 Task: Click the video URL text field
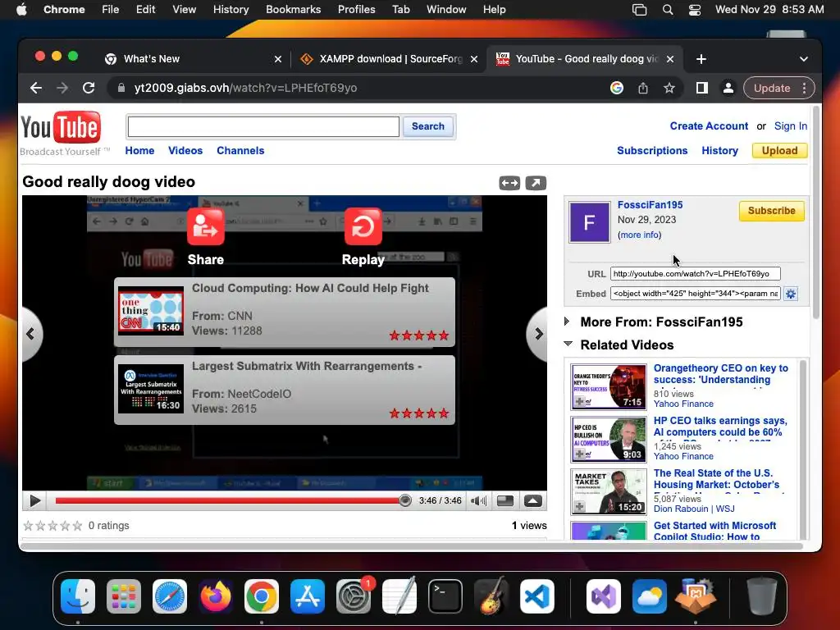(x=696, y=274)
